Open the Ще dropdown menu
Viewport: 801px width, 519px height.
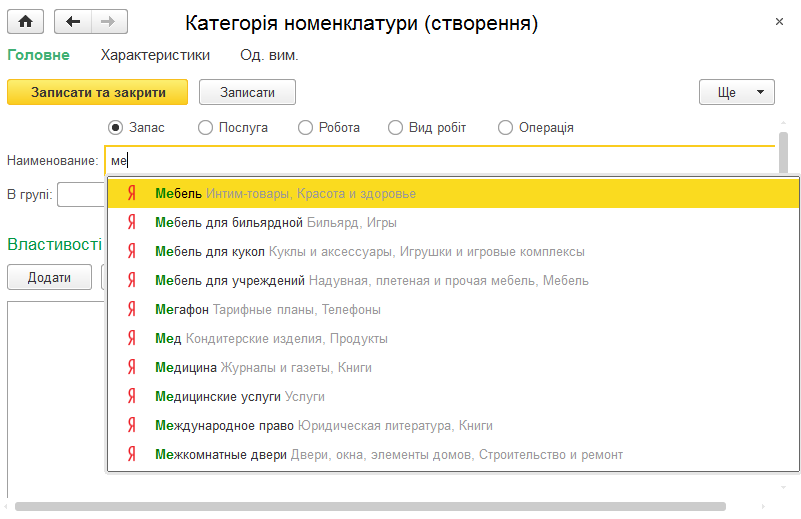click(x=737, y=92)
